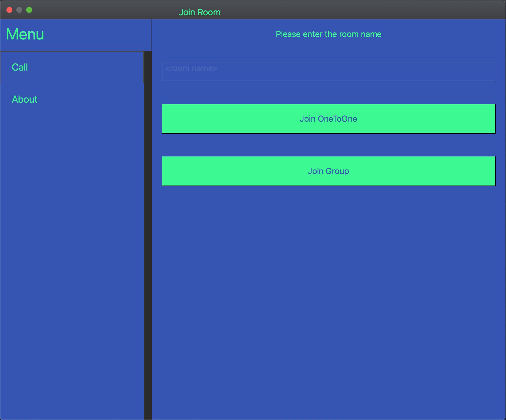The width and height of the screenshot is (506, 420).
Task: Click the gray minimize window button
Action: coord(19,10)
